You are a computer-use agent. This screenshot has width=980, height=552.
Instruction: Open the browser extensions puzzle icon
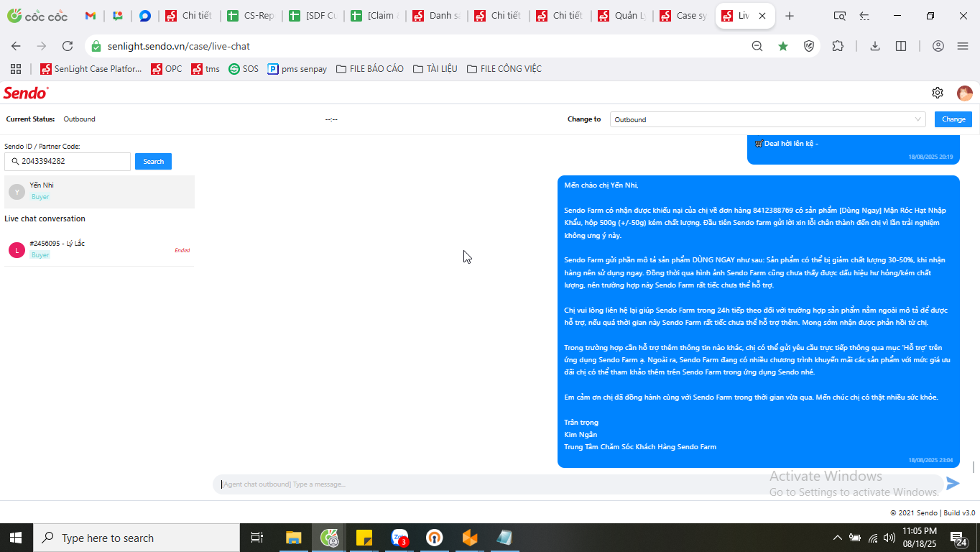point(838,46)
